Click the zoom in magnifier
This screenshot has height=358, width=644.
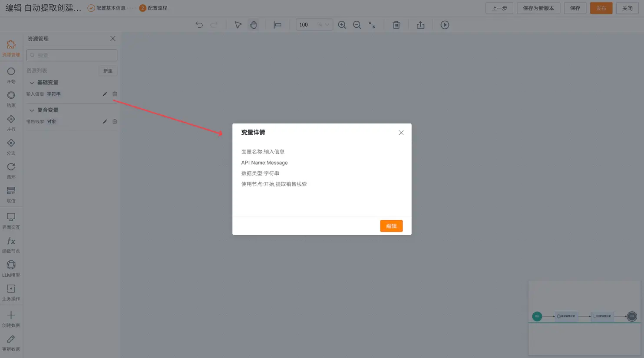(x=342, y=25)
